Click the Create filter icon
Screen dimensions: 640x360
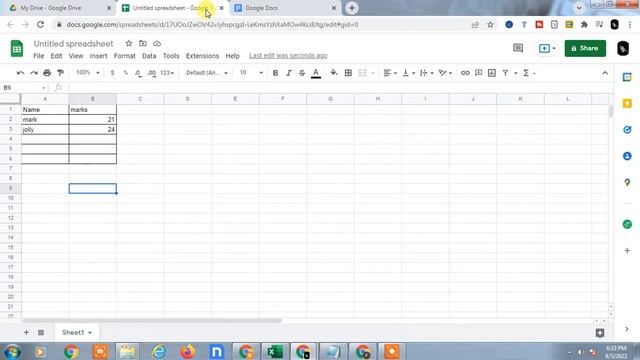tap(505, 73)
